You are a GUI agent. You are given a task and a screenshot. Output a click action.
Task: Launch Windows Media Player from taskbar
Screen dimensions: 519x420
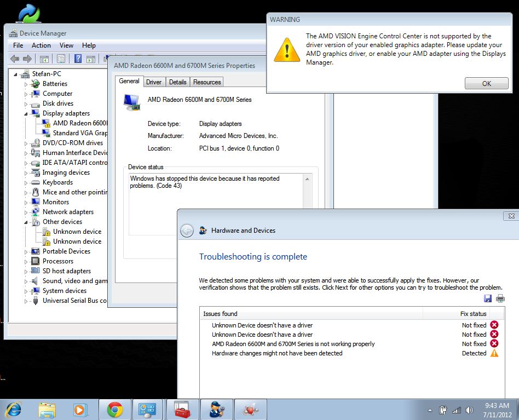[79, 410]
